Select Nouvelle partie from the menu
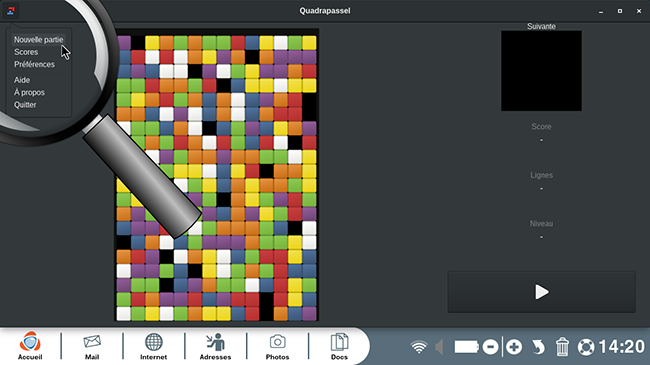Screen dimensions: 650x365 (x=39, y=40)
